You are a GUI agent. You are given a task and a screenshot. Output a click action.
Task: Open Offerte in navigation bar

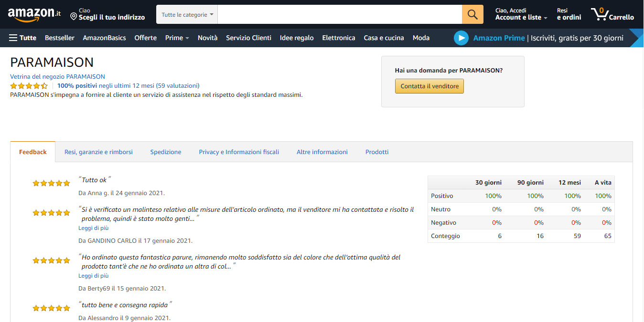point(146,38)
